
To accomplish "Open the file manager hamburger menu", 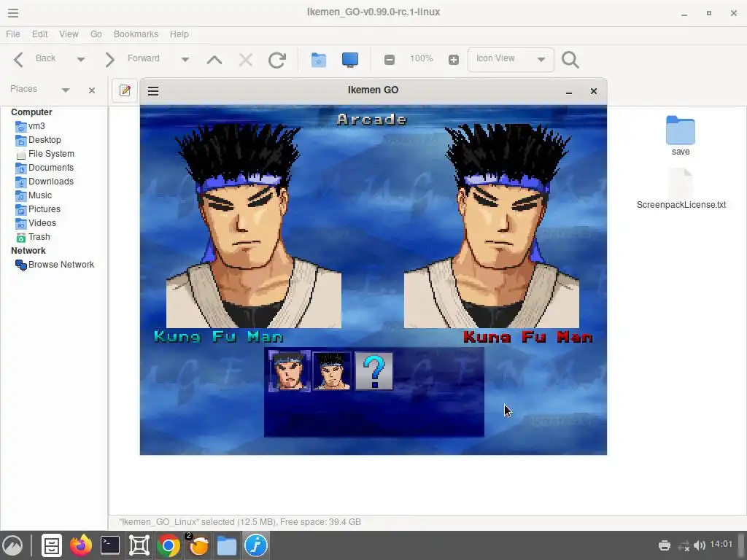I will (x=13, y=13).
